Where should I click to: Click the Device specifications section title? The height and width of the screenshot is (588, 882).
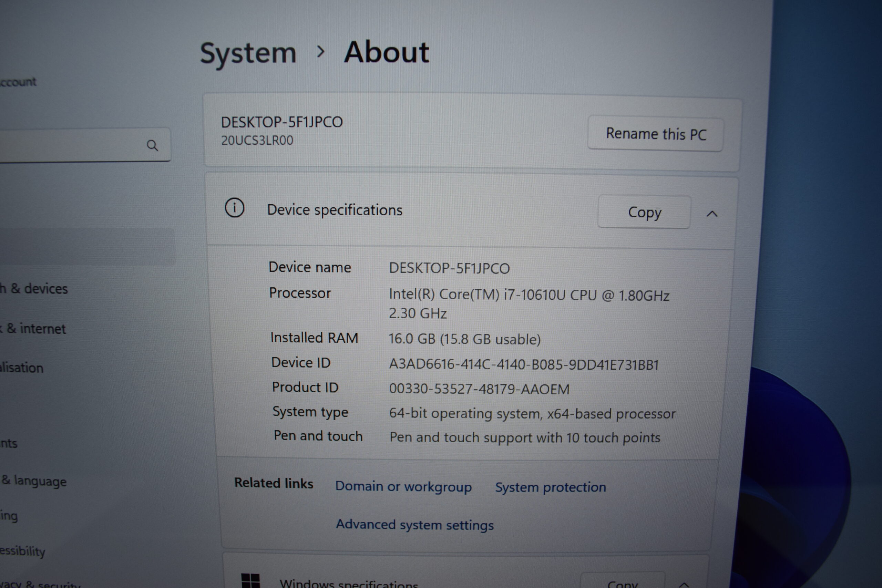pos(335,210)
